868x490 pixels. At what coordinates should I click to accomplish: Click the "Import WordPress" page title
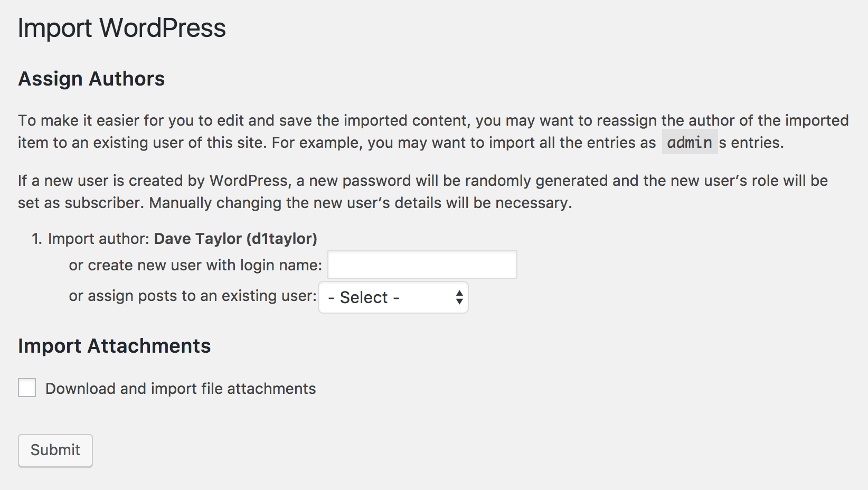pos(122,28)
